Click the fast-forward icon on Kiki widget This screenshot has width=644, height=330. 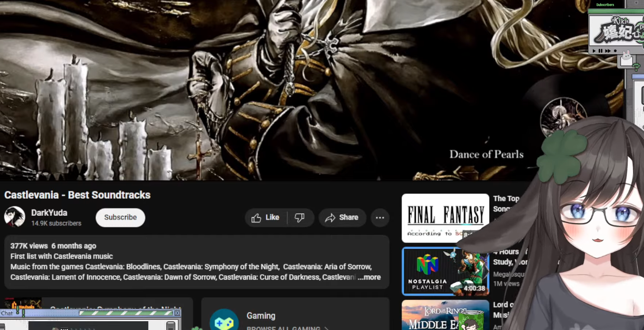click(608, 51)
